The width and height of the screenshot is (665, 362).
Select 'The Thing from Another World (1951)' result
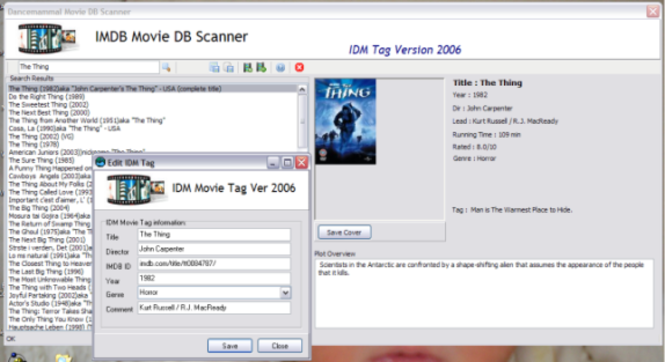[x=87, y=120]
